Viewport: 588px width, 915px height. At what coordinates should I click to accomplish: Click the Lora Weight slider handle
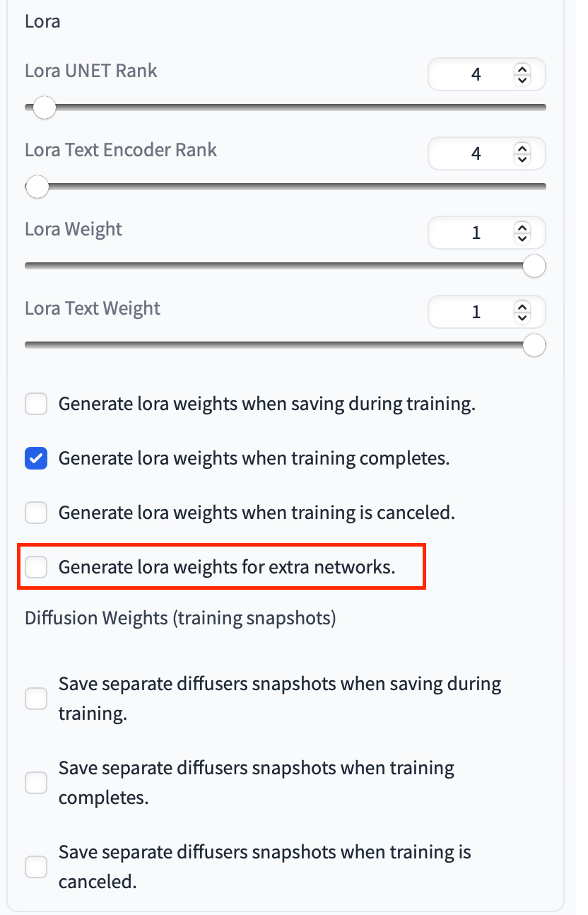pyautogui.click(x=534, y=267)
